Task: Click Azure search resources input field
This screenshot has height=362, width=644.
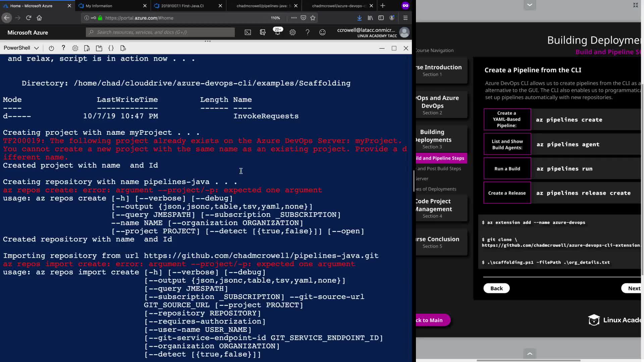Action: pyautogui.click(x=161, y=32)
